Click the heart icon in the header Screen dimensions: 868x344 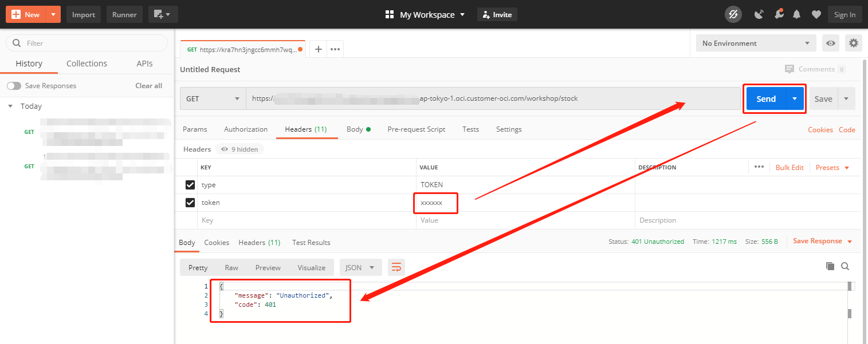[x=816, y=14]
